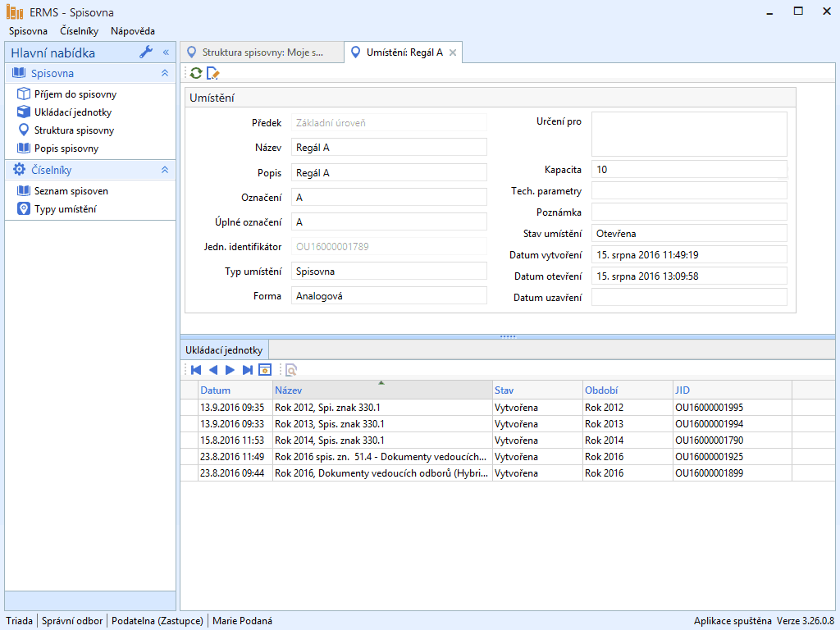Viewport: 840px width, 630px height.
Task: Sort the table by the Datum column
Action: (x=216, y=390)
